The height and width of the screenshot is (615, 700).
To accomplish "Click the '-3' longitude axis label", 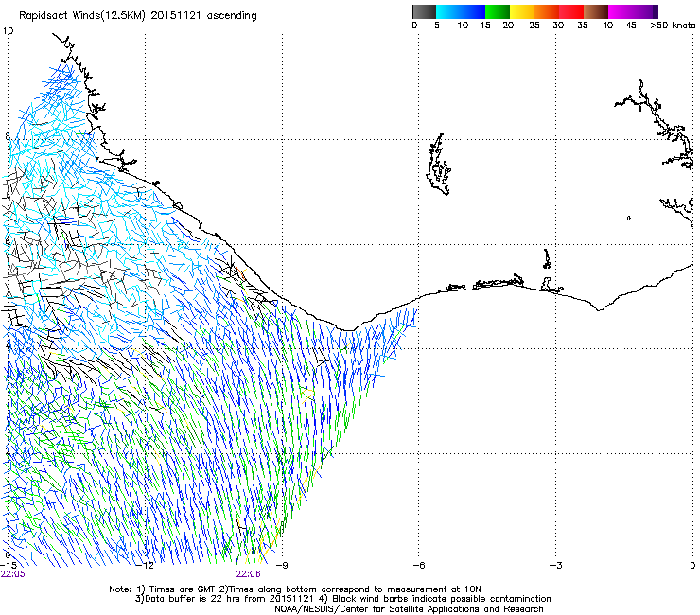I will click(x=555, y=565).
